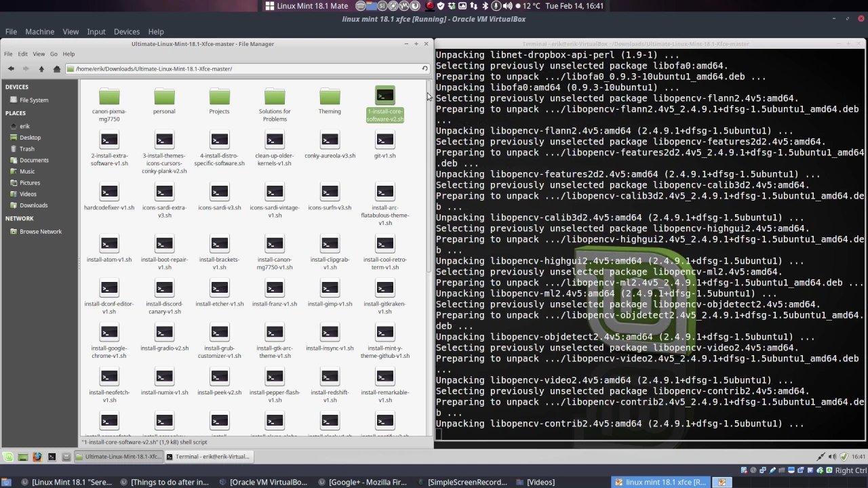Select the install-peek-v2.sh script
Screen dimensions: 868x488
[219, 382]
